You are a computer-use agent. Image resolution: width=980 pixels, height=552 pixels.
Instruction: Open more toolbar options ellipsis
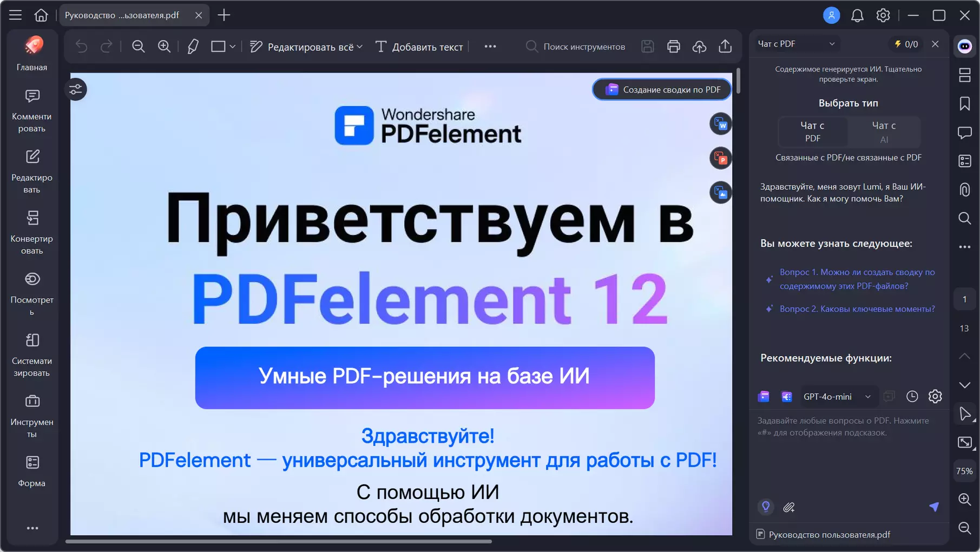click(490, 47)
